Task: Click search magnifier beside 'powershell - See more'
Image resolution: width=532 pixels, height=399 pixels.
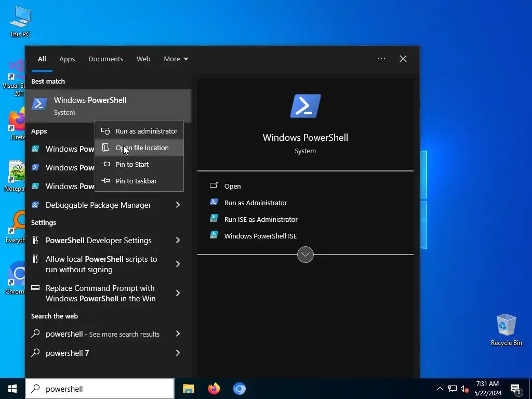Action: (x=35, y=334)
